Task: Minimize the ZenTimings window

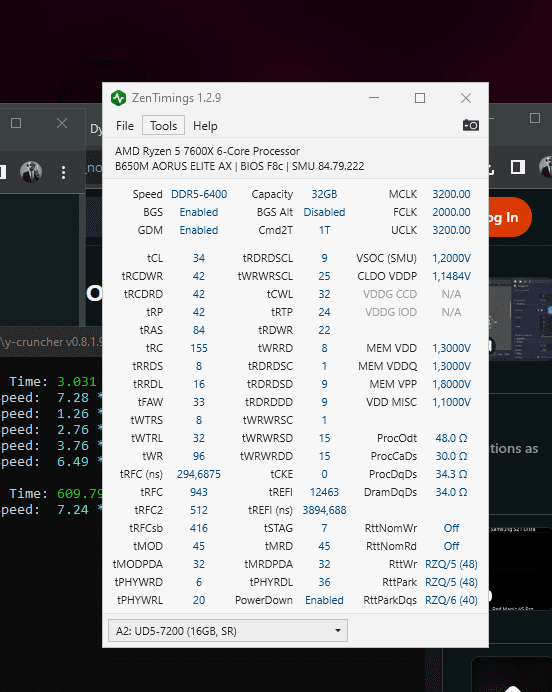Action: (374, 98)
